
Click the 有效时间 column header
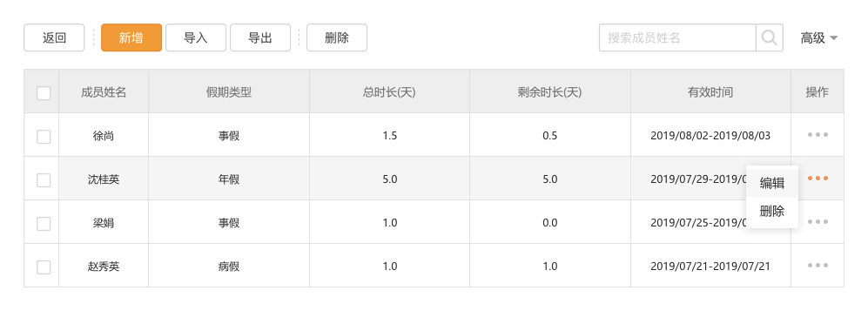point(710,92)
